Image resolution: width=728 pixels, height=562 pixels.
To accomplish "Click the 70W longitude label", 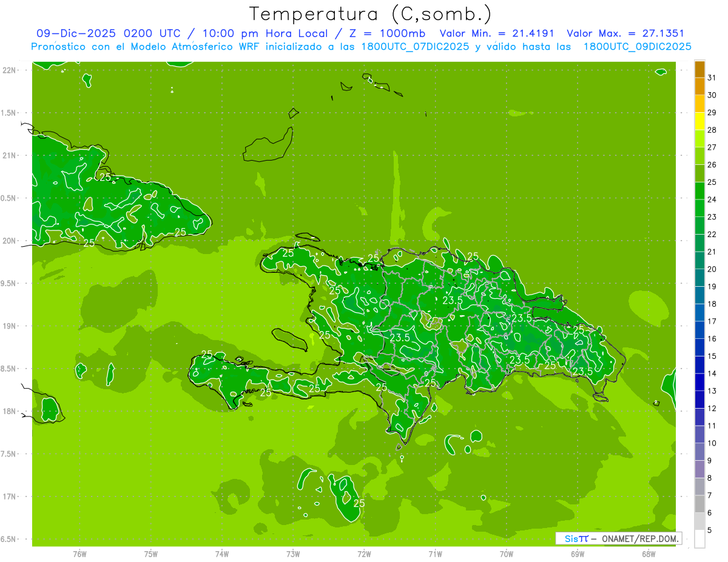I will click(507, 554).
